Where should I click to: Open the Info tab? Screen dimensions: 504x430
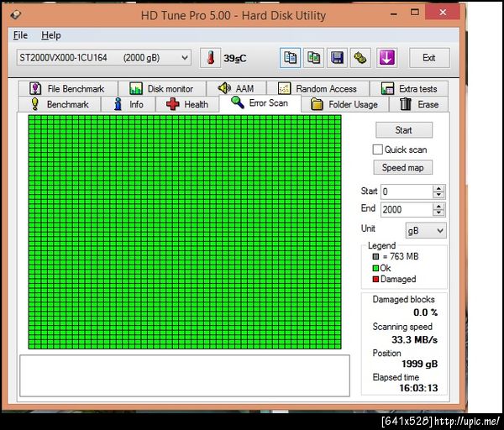[x=129, y=104]
